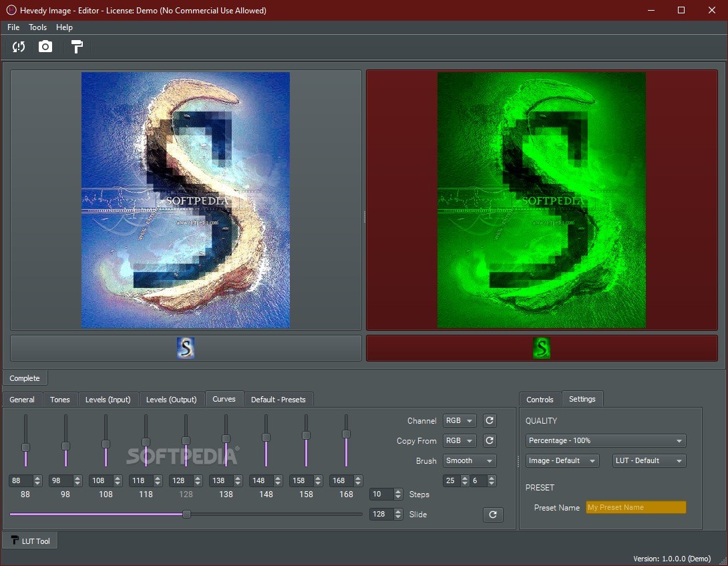Viewport: 728px width, 566px height.
Task: Click the 108 curve value field
Action: click(x=102, y=480)
